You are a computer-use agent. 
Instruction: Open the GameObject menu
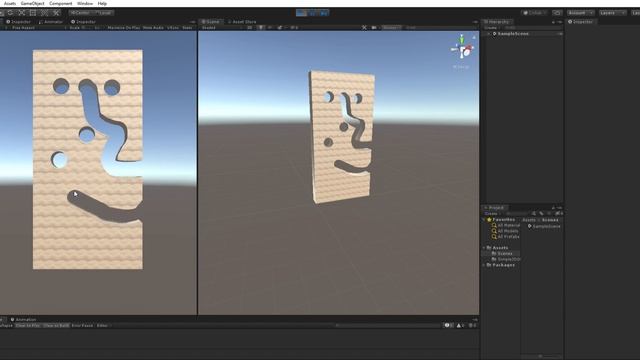coord(32,3)
